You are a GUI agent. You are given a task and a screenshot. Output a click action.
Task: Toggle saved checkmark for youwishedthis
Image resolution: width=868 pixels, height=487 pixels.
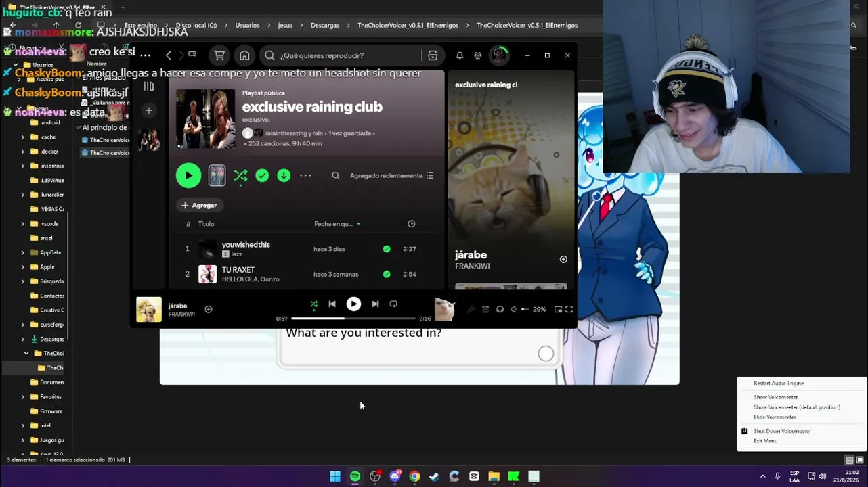tap(387, 249)
